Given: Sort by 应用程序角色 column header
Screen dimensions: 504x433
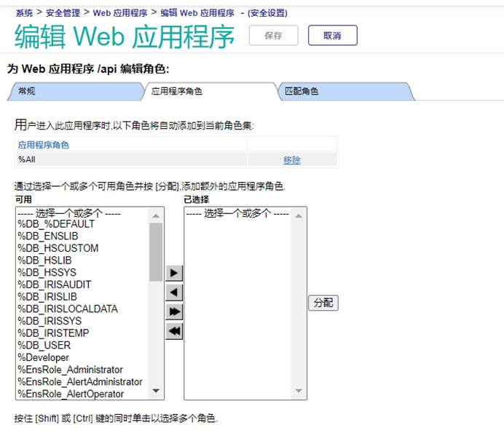Looking at the screenshot, I should click(x=44, y=145).
